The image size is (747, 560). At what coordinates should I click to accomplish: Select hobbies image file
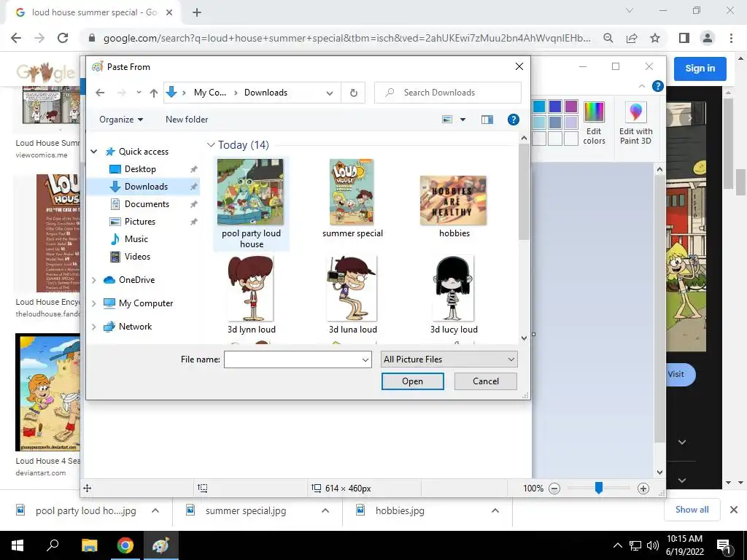[x=454, y=206]
